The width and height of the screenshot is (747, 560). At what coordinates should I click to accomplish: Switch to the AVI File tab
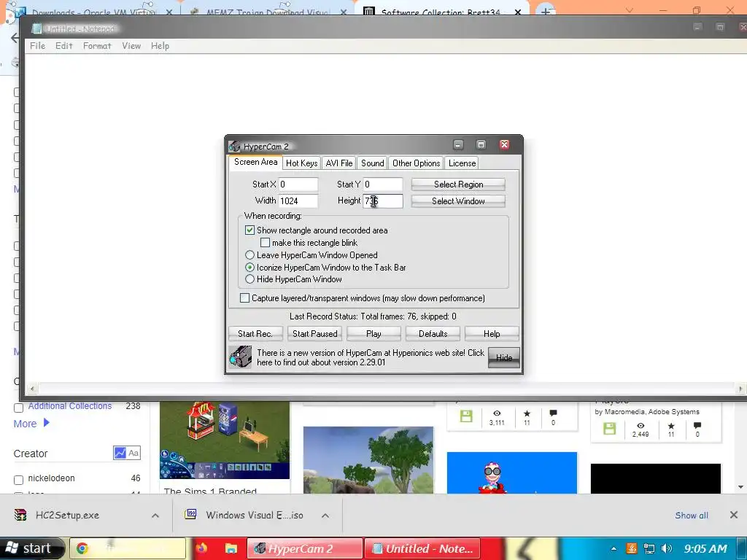(x=338, y=163)
